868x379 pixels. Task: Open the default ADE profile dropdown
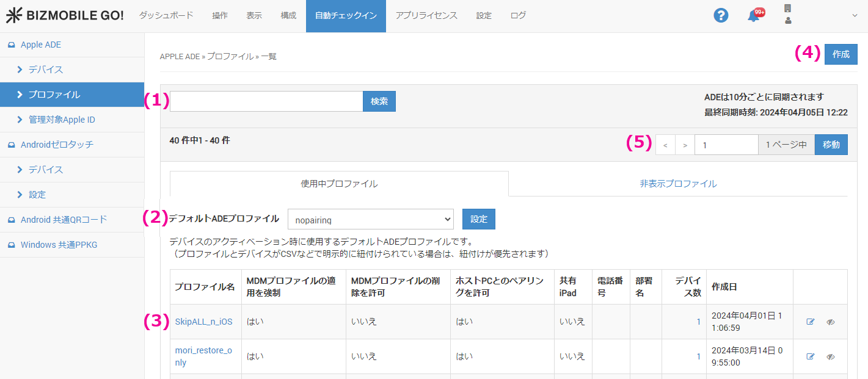[x=370, y=219]
